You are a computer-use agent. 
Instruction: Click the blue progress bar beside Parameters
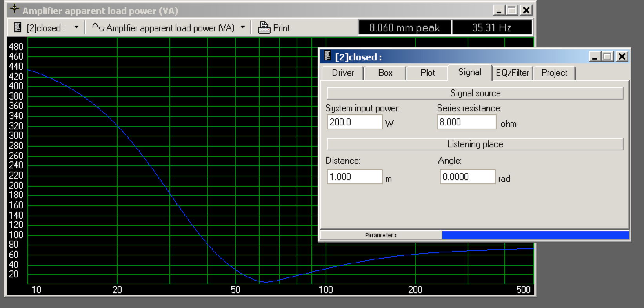coord(535,235)
